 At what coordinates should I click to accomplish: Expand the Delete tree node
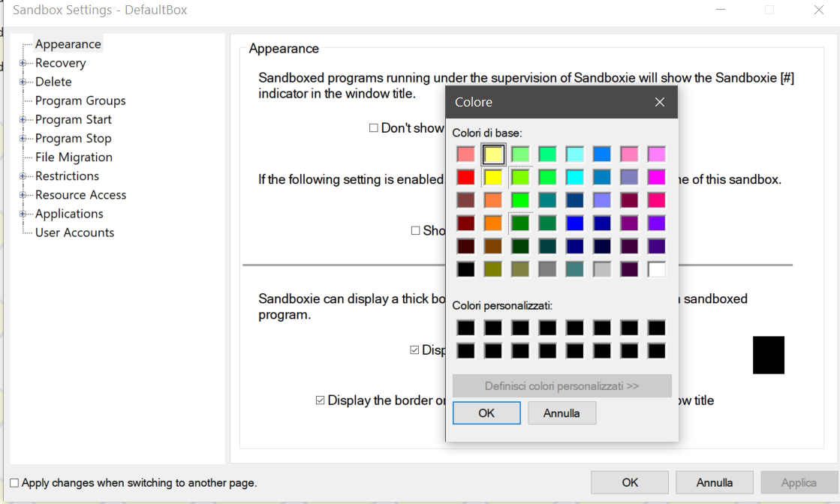click(x=23, y=82)
